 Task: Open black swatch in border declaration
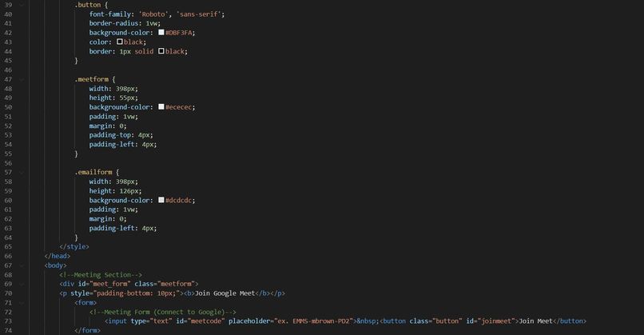pos(161,51)
